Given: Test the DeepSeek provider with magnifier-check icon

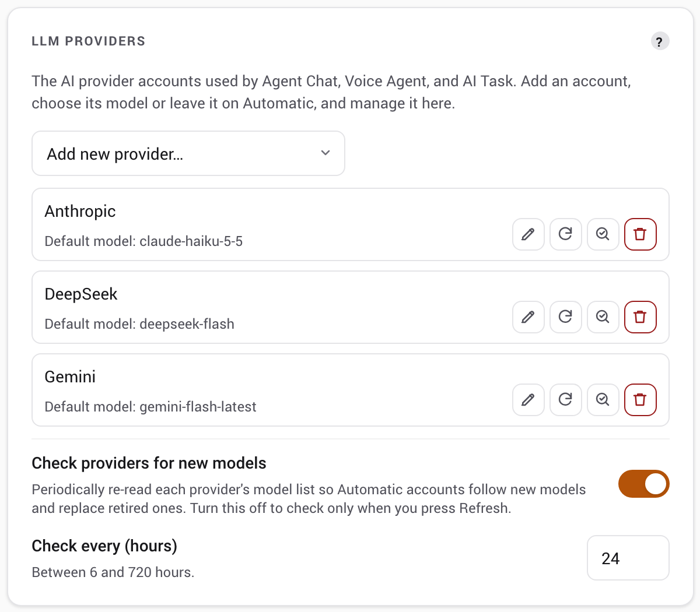Looking at the screenshot, I should pos(603,317).
